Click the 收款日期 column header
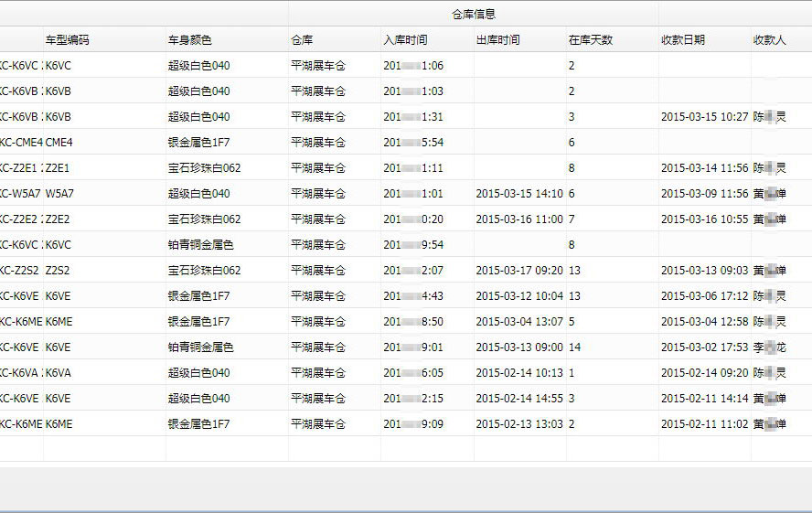812x513 pixels. pos(683,40)
